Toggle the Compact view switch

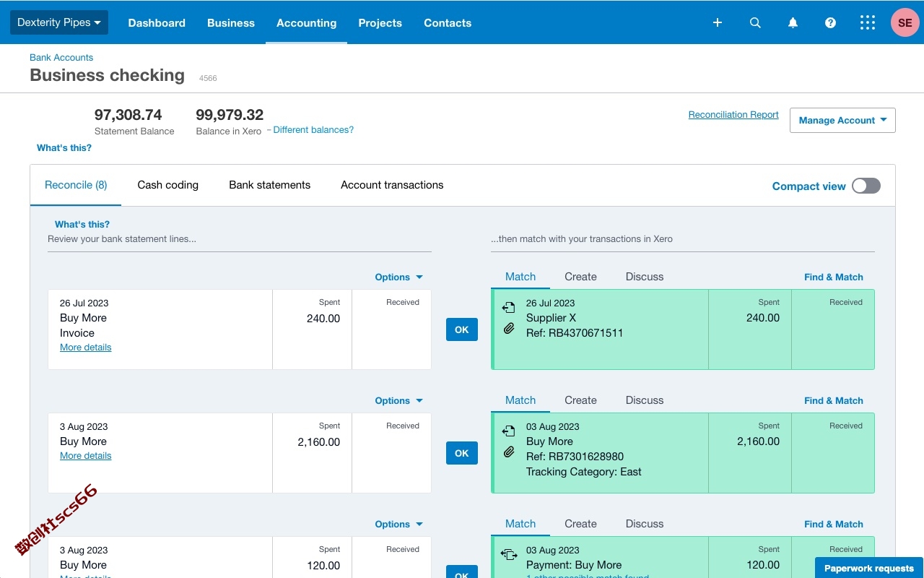click(866, 186)
